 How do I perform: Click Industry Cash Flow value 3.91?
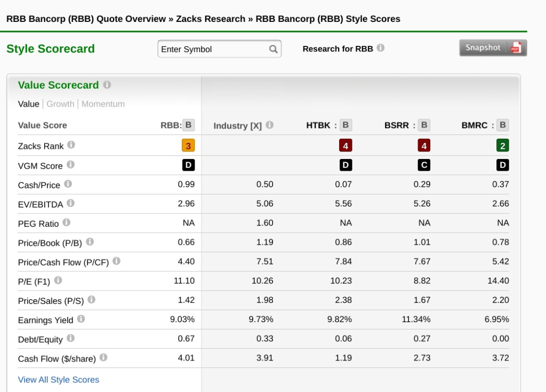(264, 358)
